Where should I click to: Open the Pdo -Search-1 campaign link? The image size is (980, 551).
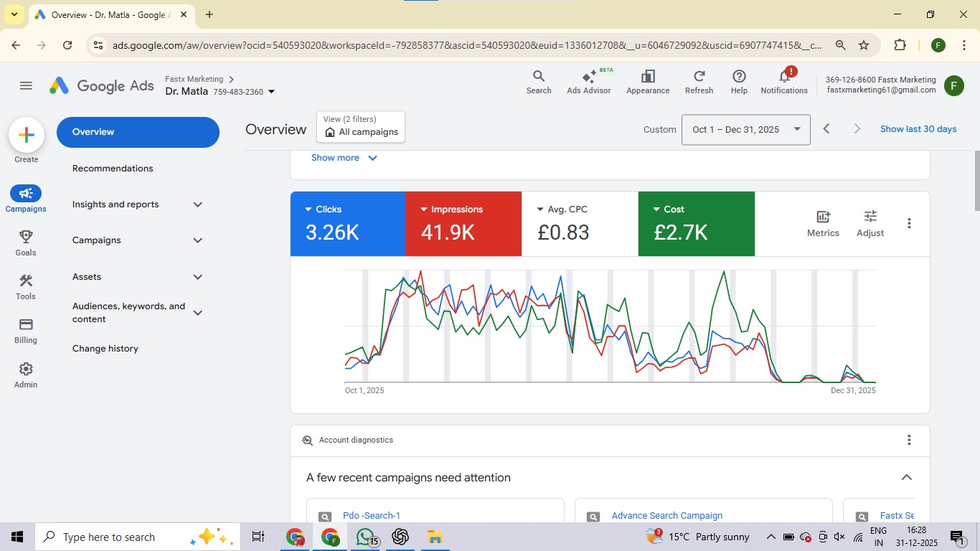pos(372,516)
